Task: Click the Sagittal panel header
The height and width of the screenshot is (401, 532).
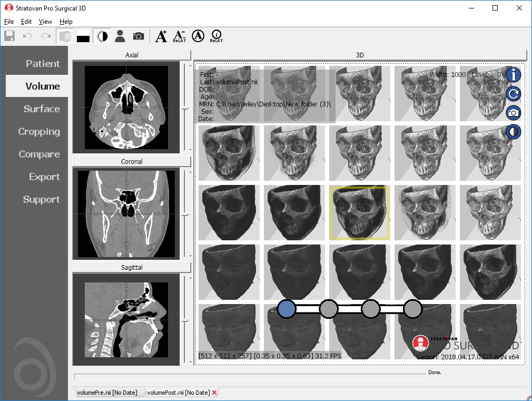Action: pos(132,268)
